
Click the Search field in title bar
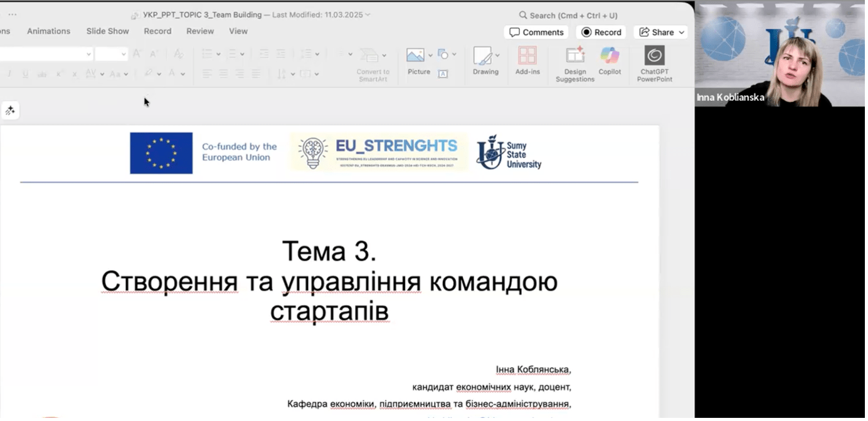[568, 15]
